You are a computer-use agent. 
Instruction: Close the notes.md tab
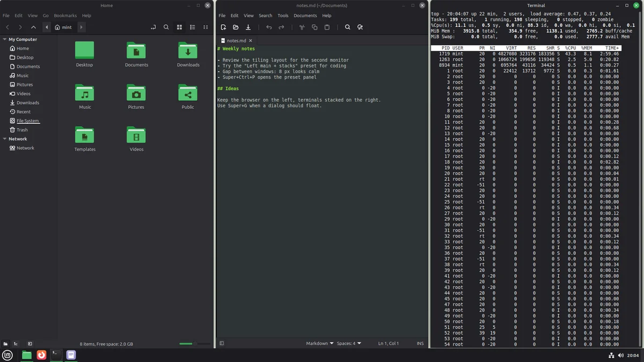click(252, 40)
